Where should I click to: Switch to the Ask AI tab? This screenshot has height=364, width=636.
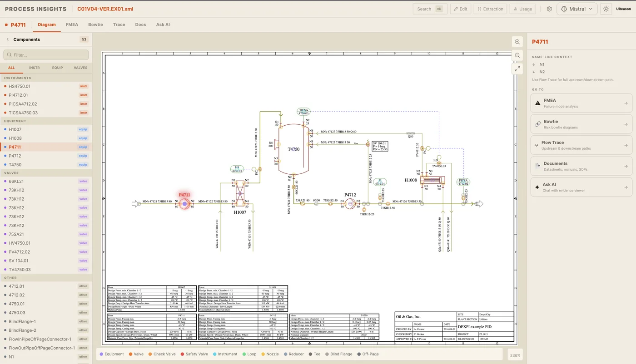click(163, 25)
